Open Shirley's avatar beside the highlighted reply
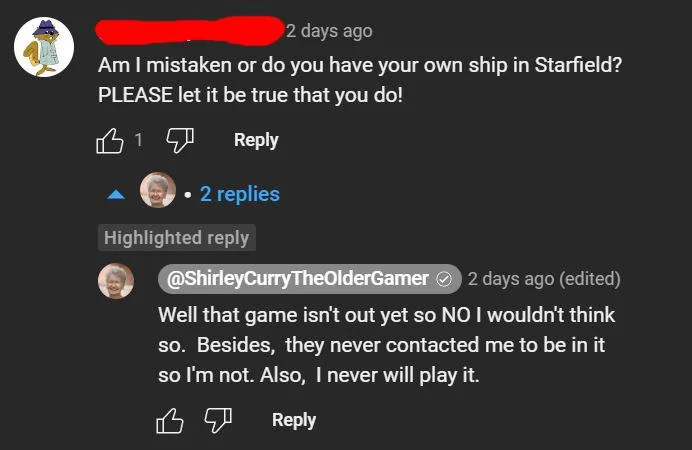692x450 pixels. click(115, 280)
